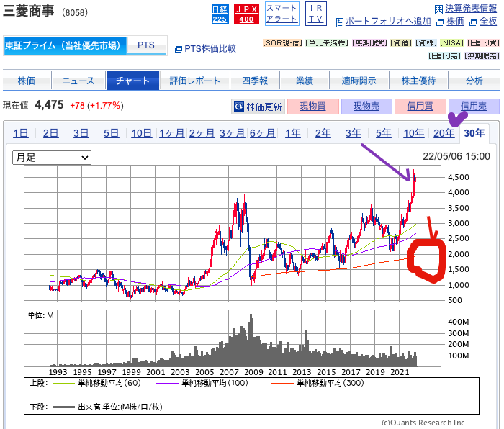Image resolution: width=504 pixels, height=429 pixels.
Task: Click the 株価更新 refresh button
Action: click(x=258, y=107)
